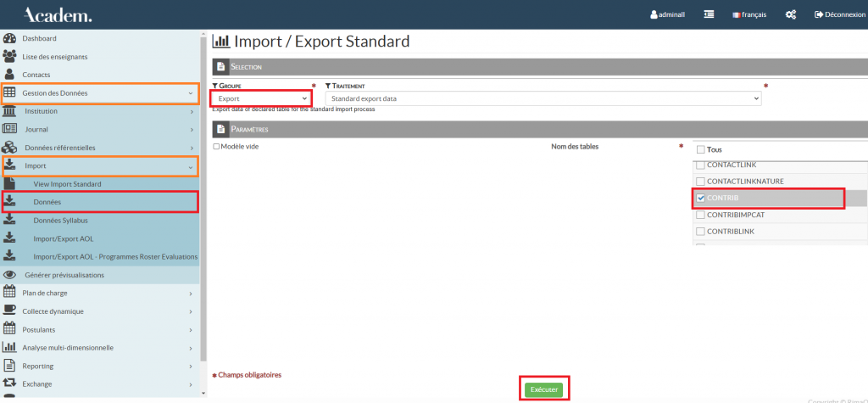
Task: Open the settings gears icon in header
Action: click(x=790, y=14)
